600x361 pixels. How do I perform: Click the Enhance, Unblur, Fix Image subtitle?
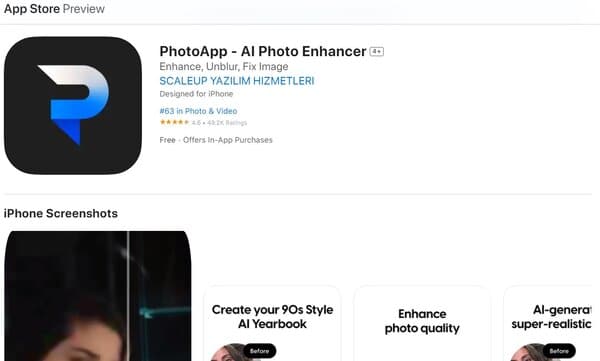point(224,67)
